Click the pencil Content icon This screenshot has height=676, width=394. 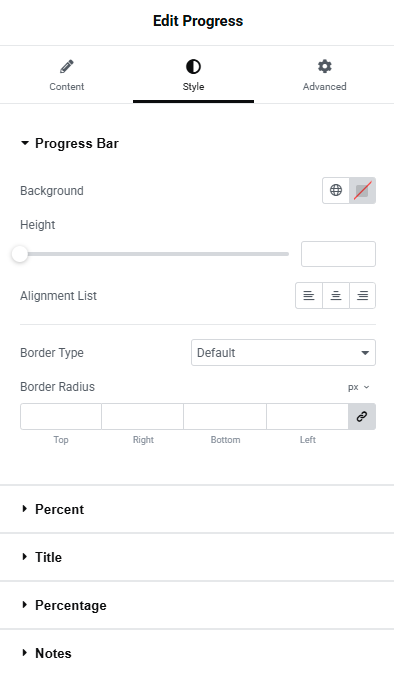[x=66, y=67]
